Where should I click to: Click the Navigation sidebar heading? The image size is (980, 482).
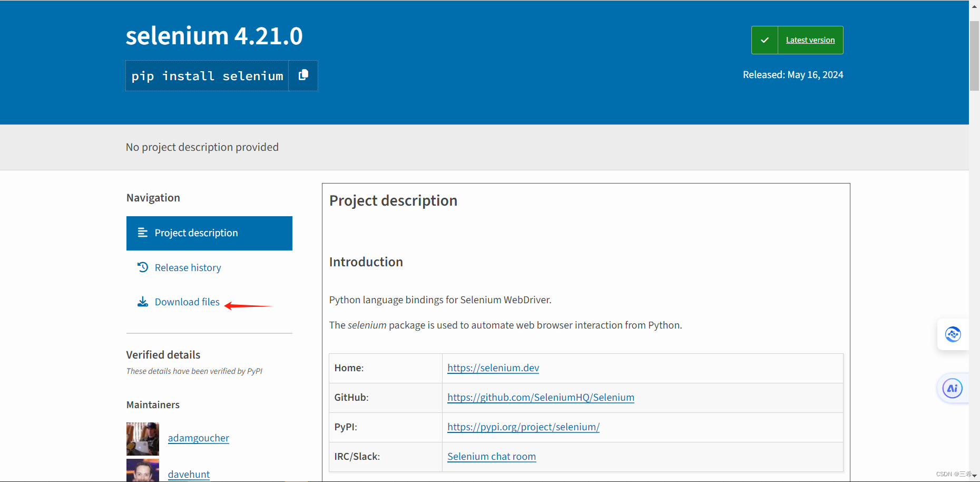(x=153, y=198)
